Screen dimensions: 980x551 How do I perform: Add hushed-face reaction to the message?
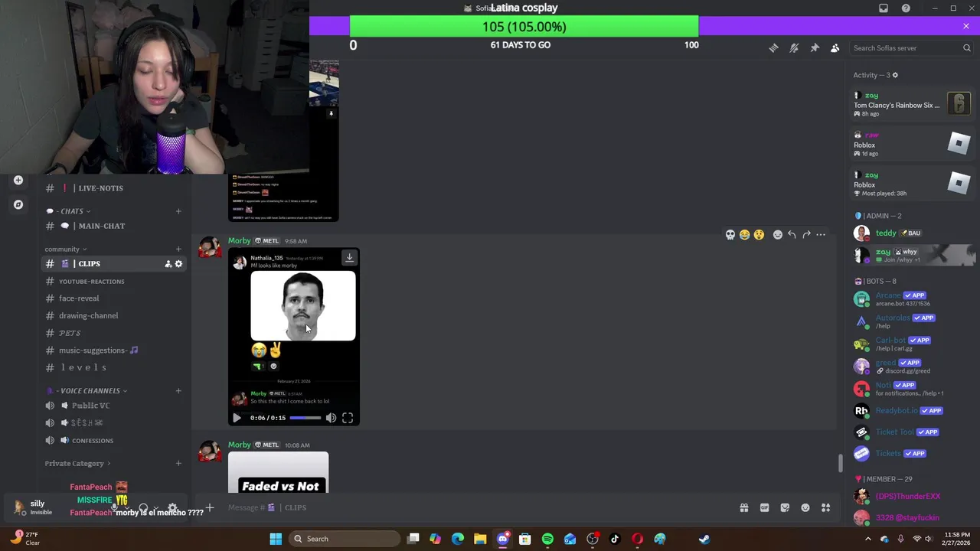point(759,235)
